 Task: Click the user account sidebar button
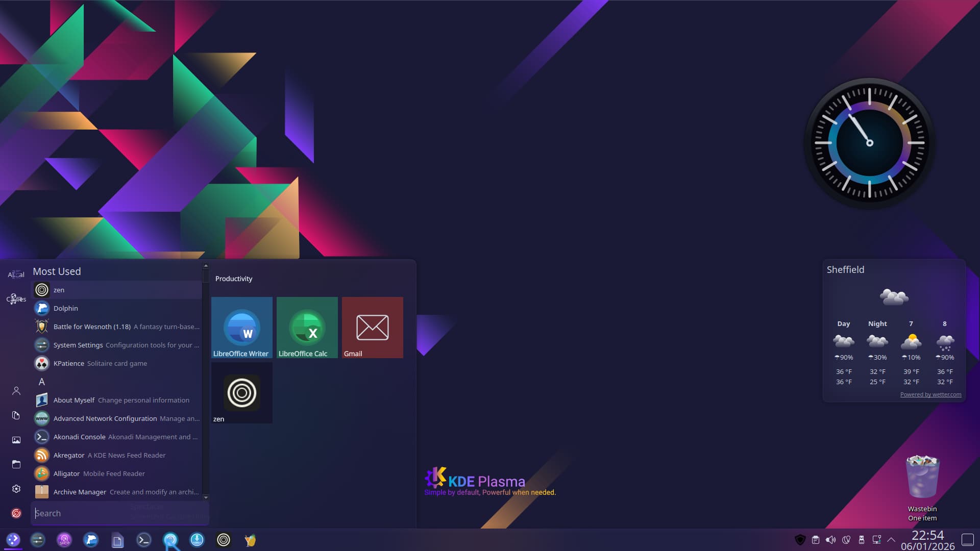click(x=16, y=391)
